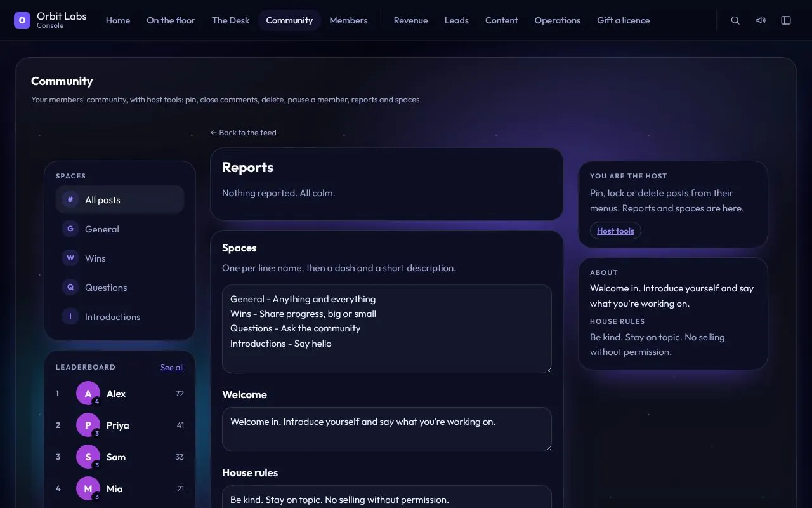This screenshot has width=812, height=508.
Task: Open Gift a licence
Action: 624,20
